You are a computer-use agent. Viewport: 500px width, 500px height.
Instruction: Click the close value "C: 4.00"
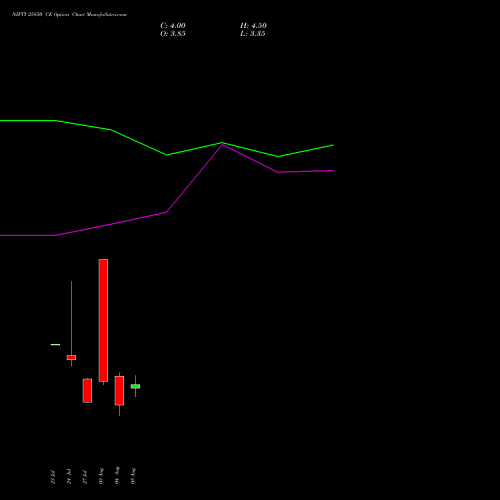(x=173, y=26)
